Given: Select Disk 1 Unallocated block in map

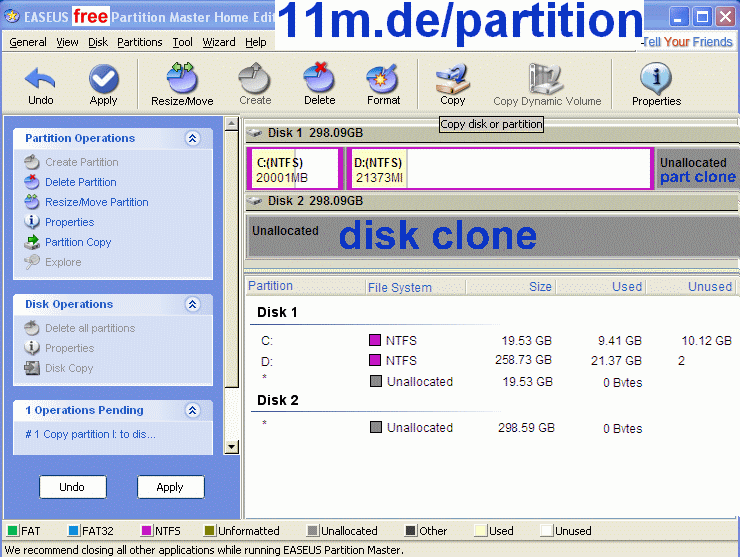Looking at the screenshot, I should click(x=698, y=169).
